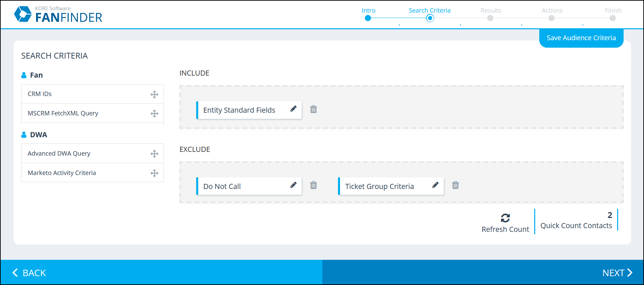The image size is (644, 285).
Task: Click the move handle icon for MSCRM FetchXML Query
Action: pos(154,113)
